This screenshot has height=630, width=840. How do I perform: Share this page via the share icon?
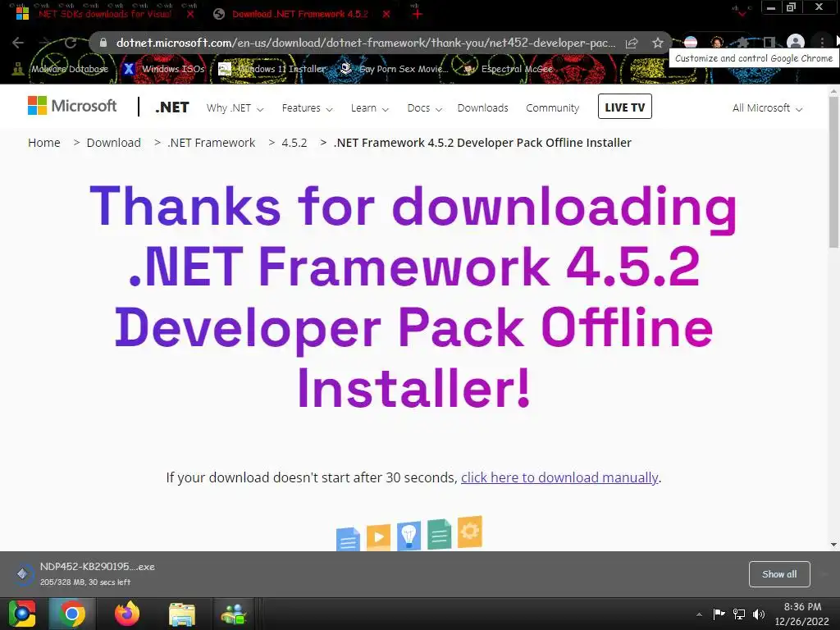[x=632, y=43]
